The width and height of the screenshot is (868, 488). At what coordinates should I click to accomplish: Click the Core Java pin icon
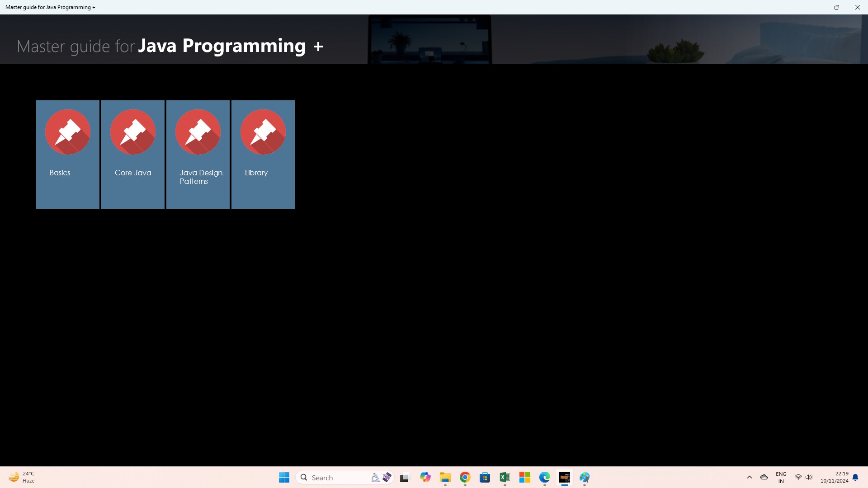coord(133,131)
